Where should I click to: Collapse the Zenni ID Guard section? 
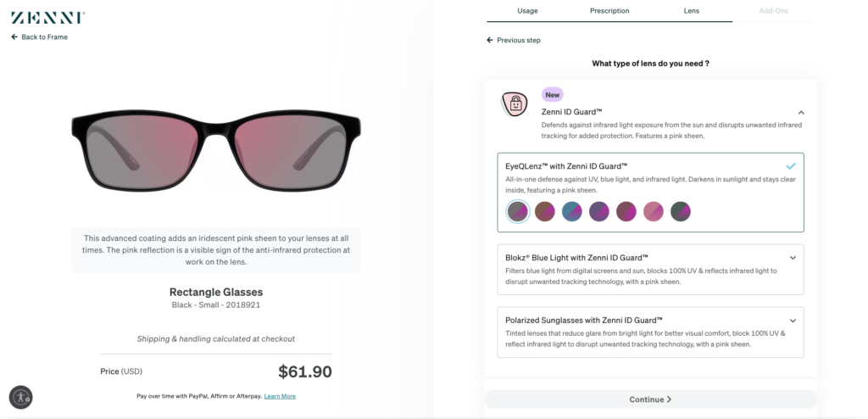pyautogui.click(x=801, y=112)
